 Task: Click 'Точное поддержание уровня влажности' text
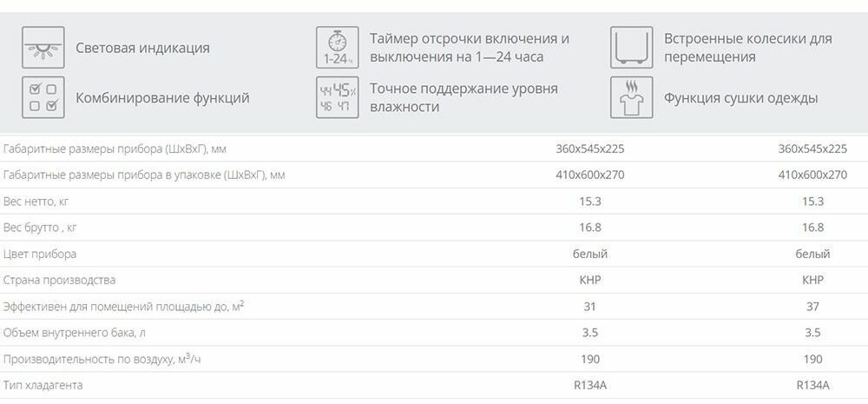coord(464,97)
